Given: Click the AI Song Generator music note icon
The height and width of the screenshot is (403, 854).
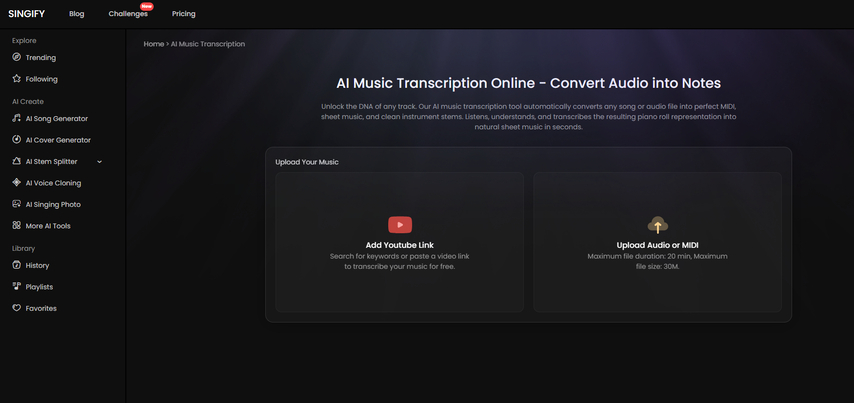Looking at the screenshot, I should click(x=16, y=118).
